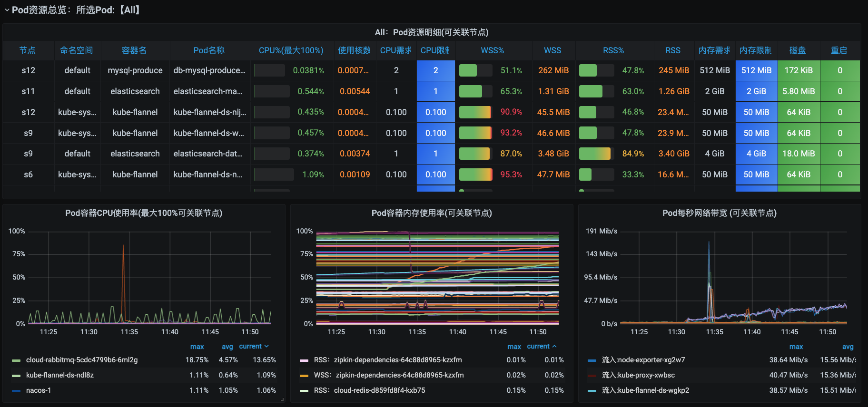868x407 pixels.
Task: Toggle 流入:kube-proxy-xwbsc series color swatch
Action: pos(592,376)
